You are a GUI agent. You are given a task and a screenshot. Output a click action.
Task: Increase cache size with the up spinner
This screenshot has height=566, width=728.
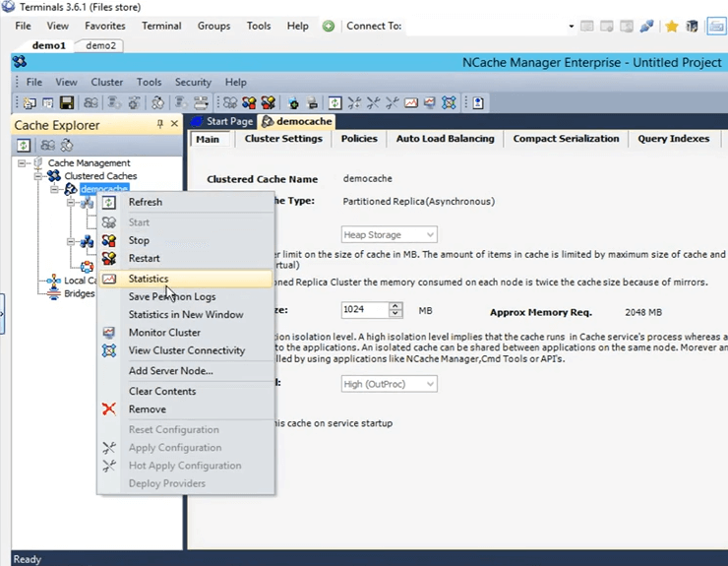tap(395, 306)
